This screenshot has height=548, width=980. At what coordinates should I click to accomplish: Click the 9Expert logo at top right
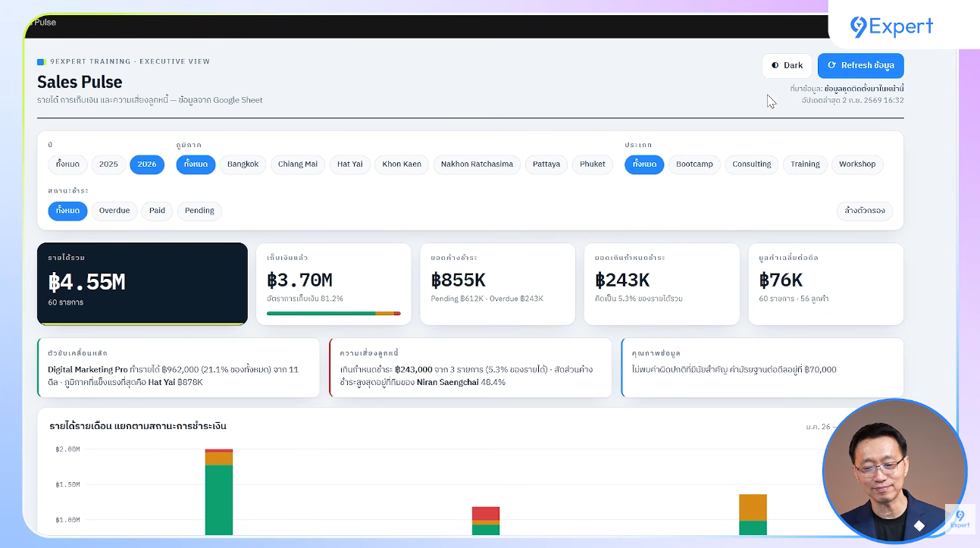click(891, 27)
